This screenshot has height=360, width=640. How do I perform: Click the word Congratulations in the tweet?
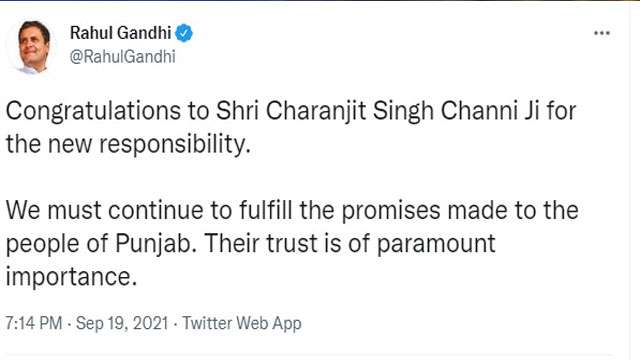[93, 111]
